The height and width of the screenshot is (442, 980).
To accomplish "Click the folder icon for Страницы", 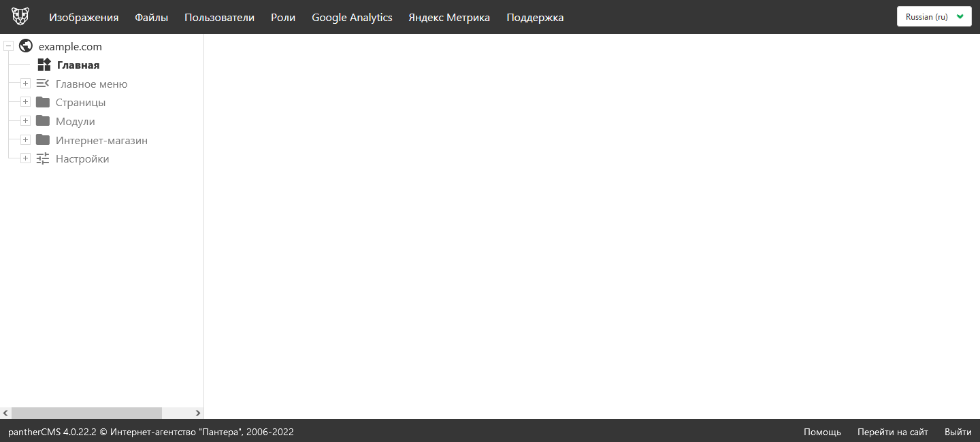I will pos(43,103).
